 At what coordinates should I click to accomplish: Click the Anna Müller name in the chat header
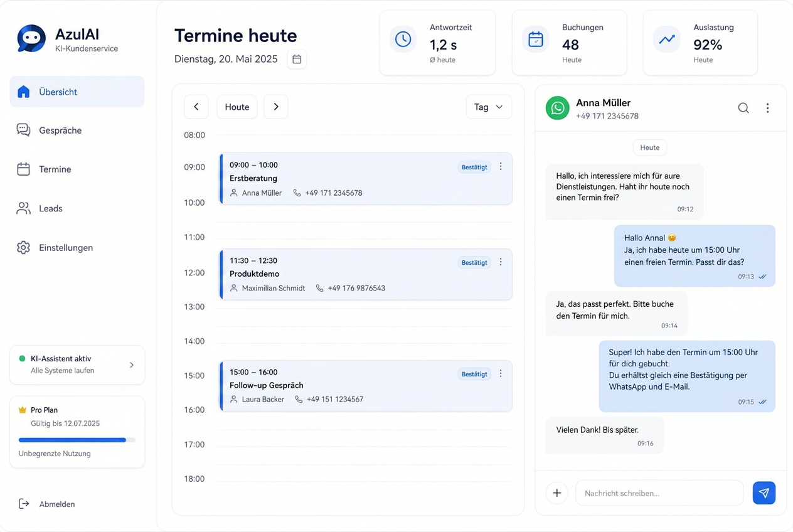pyautogui.click(x=604, y=103)
